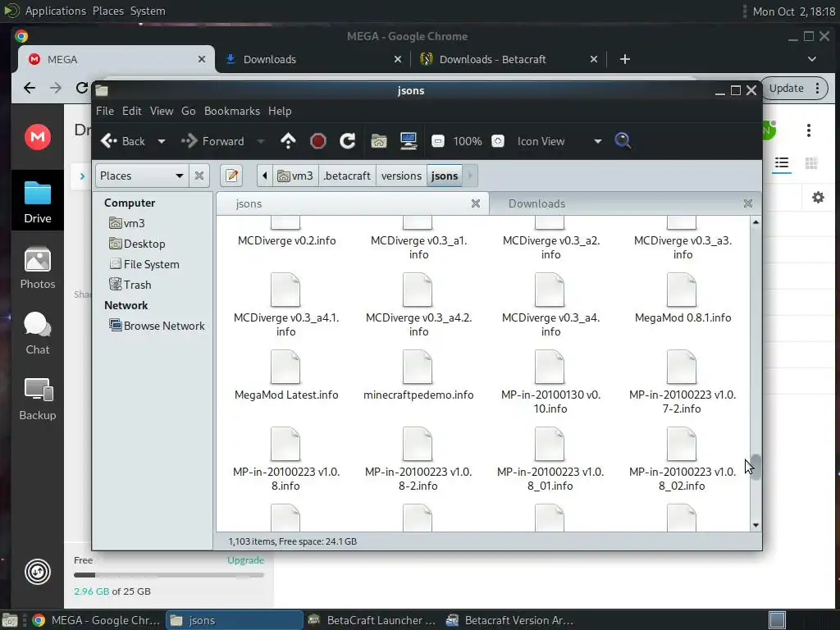Open MEGA transfers circular icon
The image size is (840, 630).
[38, 572]
